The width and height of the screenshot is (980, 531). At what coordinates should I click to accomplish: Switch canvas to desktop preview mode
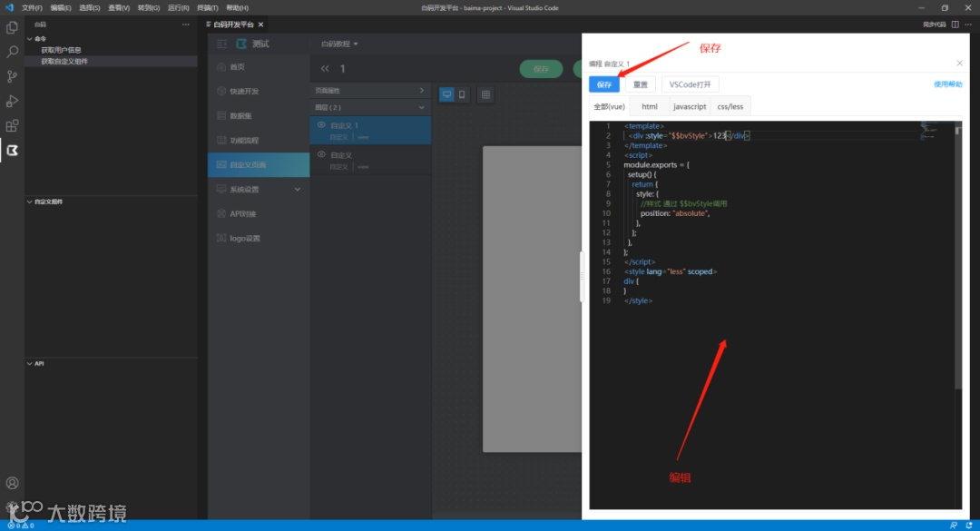(446, 94)
